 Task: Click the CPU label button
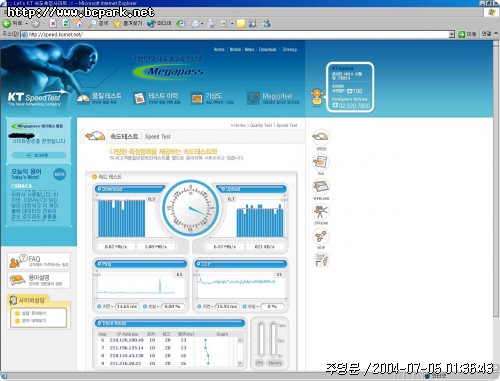coord(259,362)
